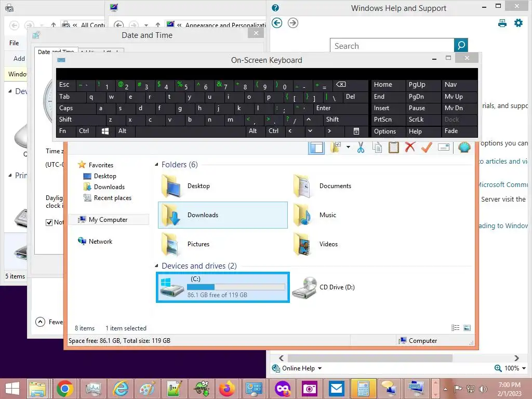Toggle the Fn key
Image resolution: width=532 pixels, height=399 pixels.
coord(66,131)
